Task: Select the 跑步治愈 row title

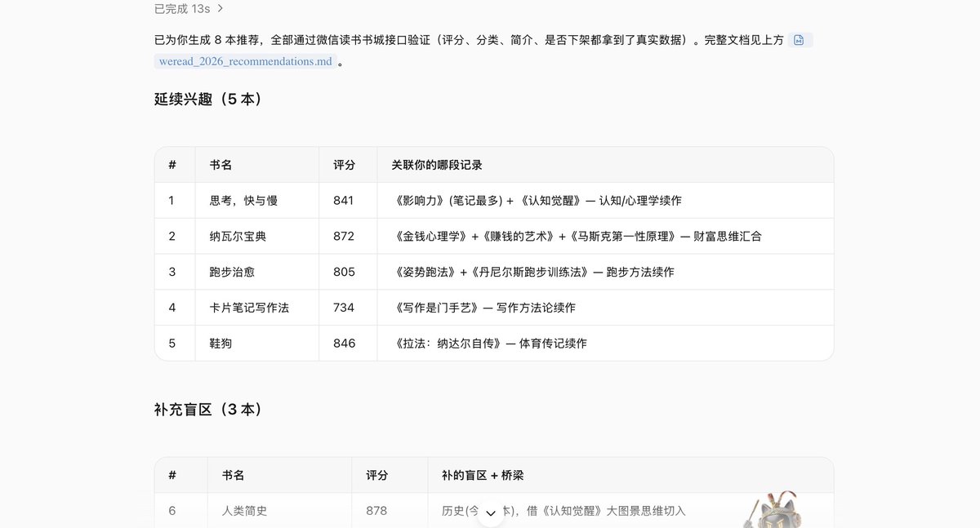Action: (x=232, y=272)
